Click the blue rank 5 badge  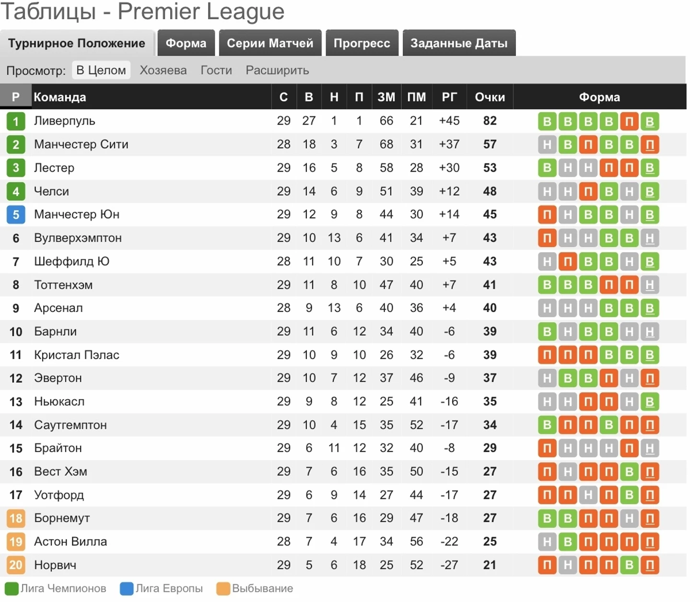point(16,215)
